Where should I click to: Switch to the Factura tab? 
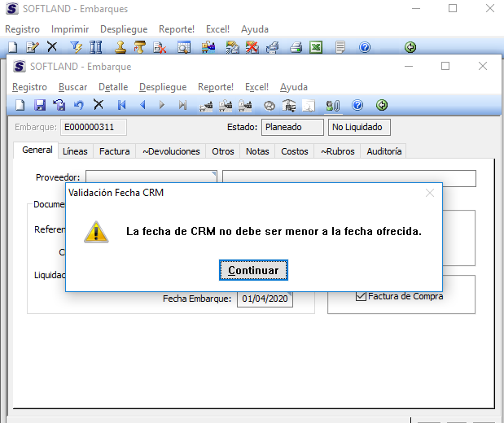pos(115,151)
